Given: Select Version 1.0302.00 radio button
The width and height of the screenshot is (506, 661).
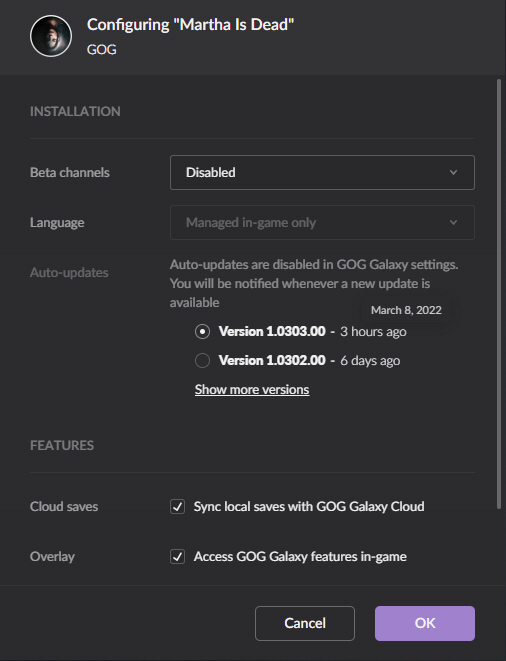Looking at the screenshot, I should pyautogui.click(x=202, y=360).
